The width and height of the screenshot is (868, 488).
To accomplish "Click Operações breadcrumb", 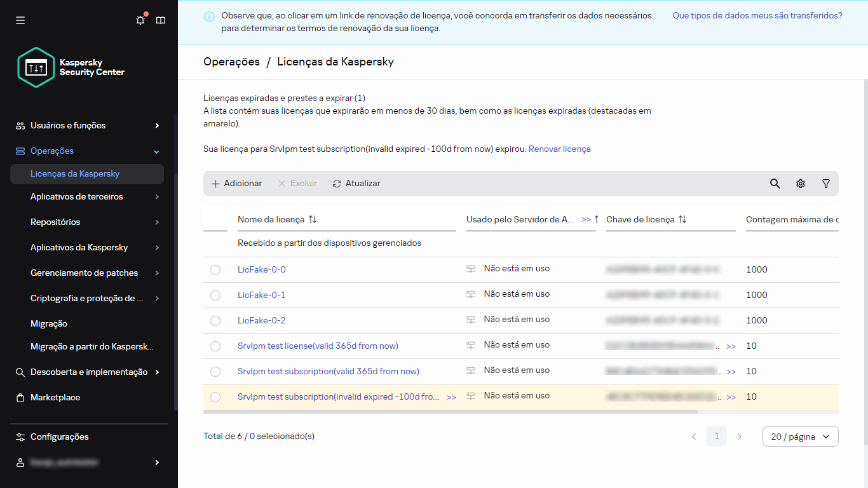I will pos(231,62).
